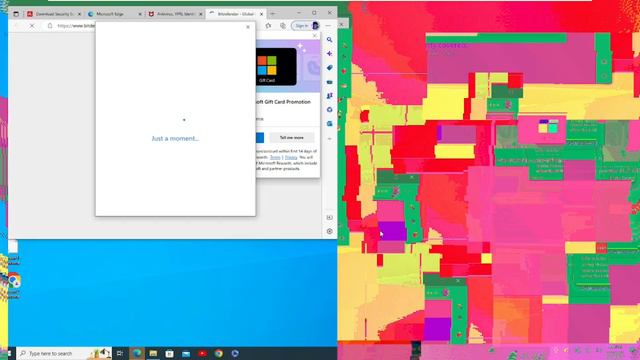Open sidebar Shopping tag icon
The image size is (640, 360).
pyautogui.click(x=329, y=68)
